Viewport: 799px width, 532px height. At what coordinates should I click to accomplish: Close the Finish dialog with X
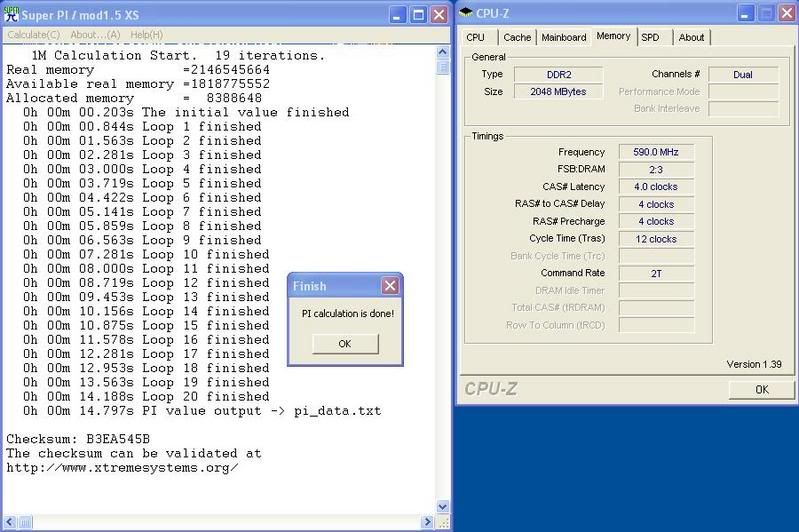click(390, 286)
